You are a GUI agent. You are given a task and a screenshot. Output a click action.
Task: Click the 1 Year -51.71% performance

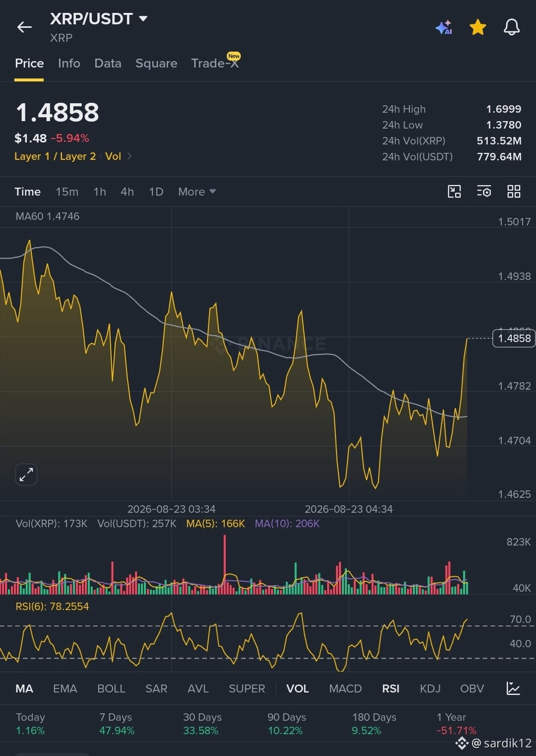coord(456,724)
